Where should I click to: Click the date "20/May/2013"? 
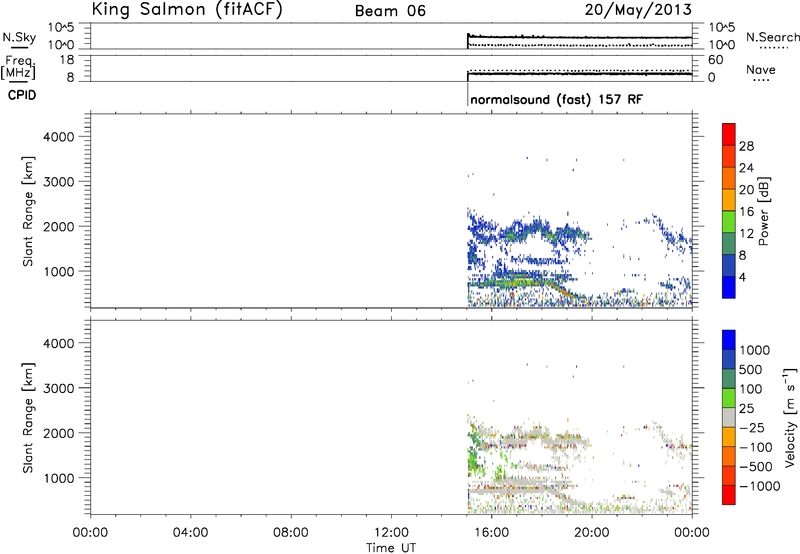pyautogui.click(x=638, y=9)
